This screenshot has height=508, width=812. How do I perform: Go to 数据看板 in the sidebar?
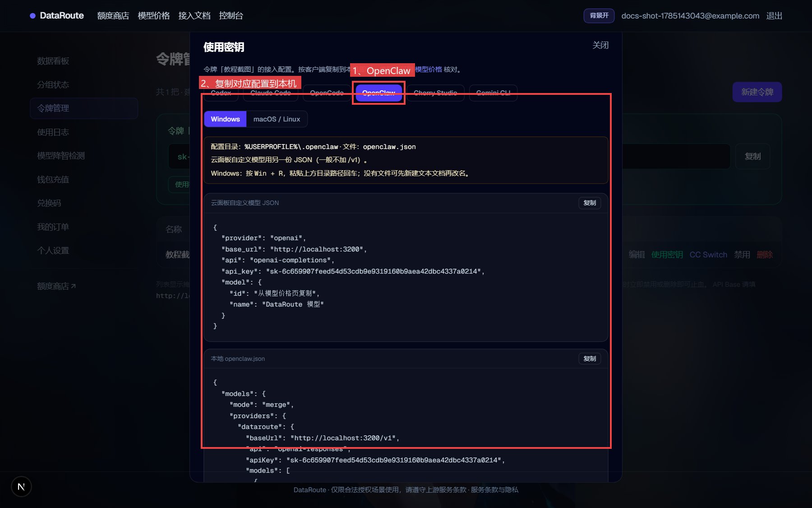53,61
